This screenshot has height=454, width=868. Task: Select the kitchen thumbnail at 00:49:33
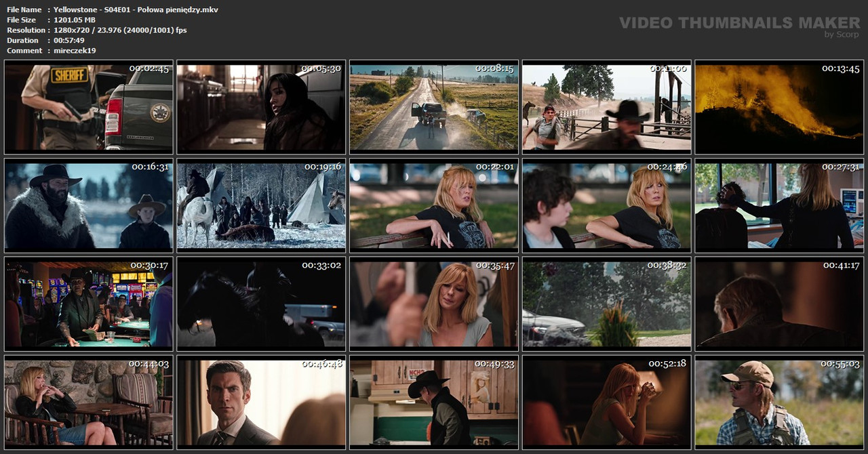[434, 402]
